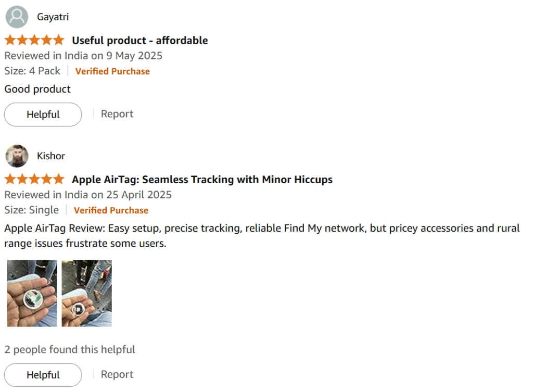533x392 pixels.
Task: Click Gayatri's default profile avatar icon
Action: coord(17,17)
